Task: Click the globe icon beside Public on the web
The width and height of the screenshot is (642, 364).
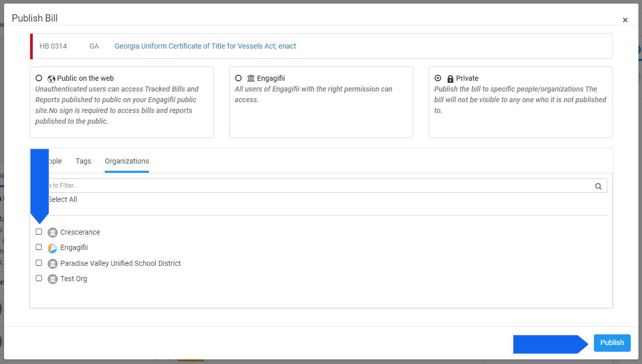Action: pos(51,79)
